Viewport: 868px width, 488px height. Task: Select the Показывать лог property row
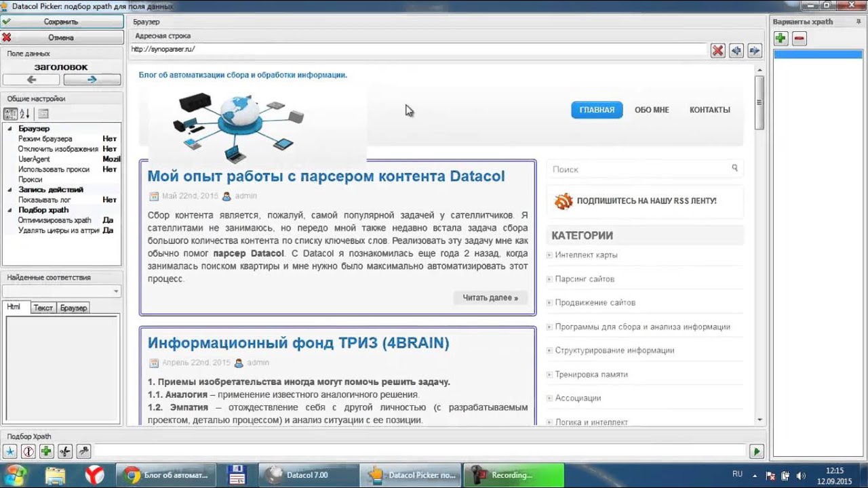[62, 200]
